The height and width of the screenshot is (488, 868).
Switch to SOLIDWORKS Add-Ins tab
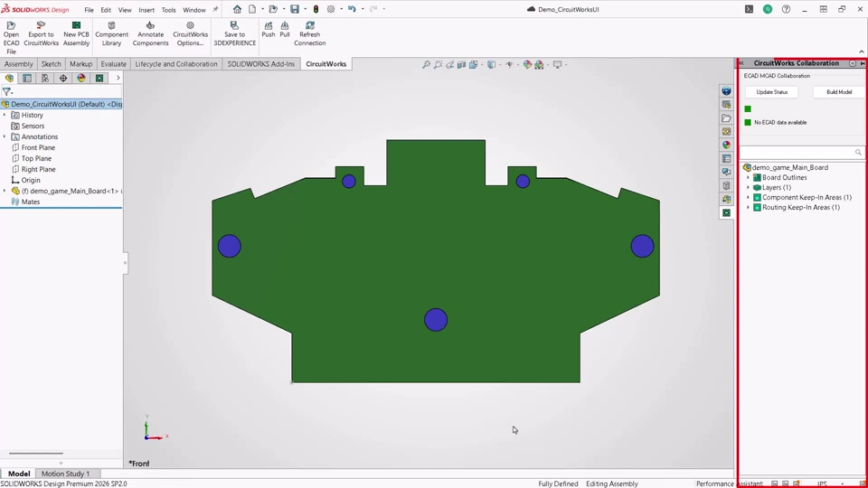click(x=260, y=64)
